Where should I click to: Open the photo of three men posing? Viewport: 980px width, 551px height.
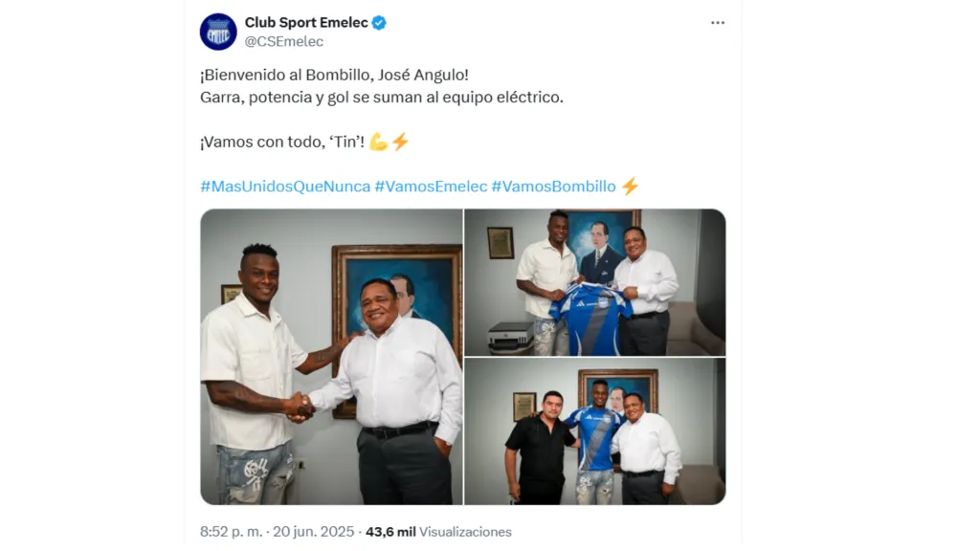(595, 431)
